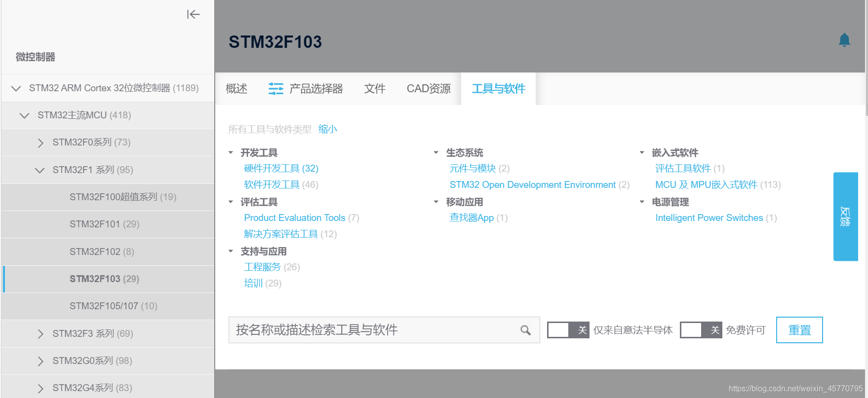
Task: Open 元件与模块 (2) link
Action: (x=479, y=169)
